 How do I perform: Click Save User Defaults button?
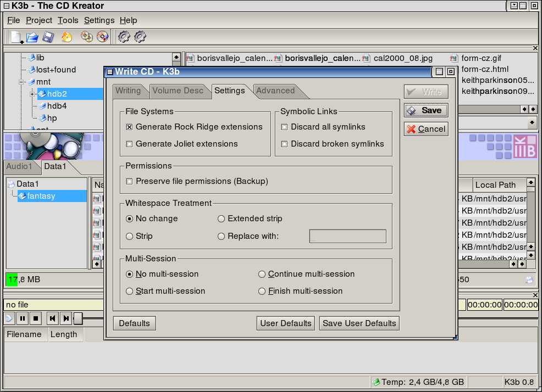(359, 323)
